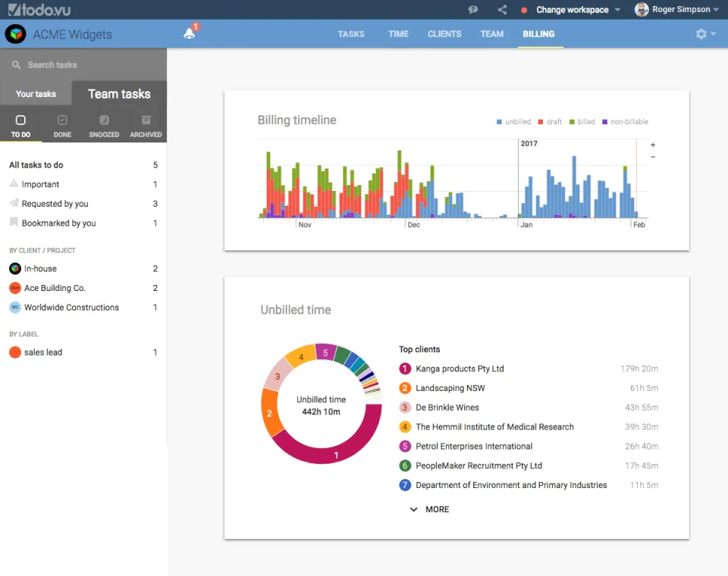Click the In-house client icon
The height and width of the screenshot is (576, 728).
(15, 268)
